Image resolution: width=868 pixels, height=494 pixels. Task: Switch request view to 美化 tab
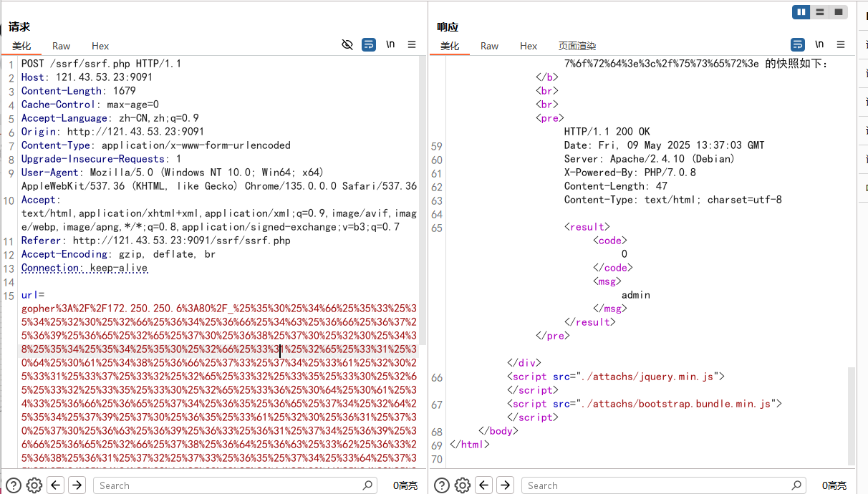(x=21, y=46)
